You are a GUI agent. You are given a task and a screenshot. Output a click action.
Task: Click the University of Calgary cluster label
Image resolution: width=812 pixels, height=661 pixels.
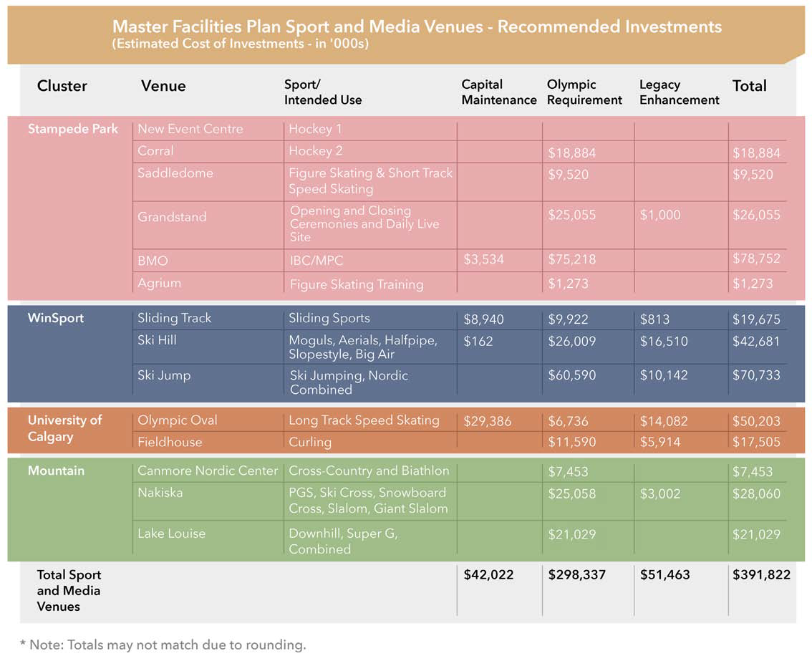[64, 428]
